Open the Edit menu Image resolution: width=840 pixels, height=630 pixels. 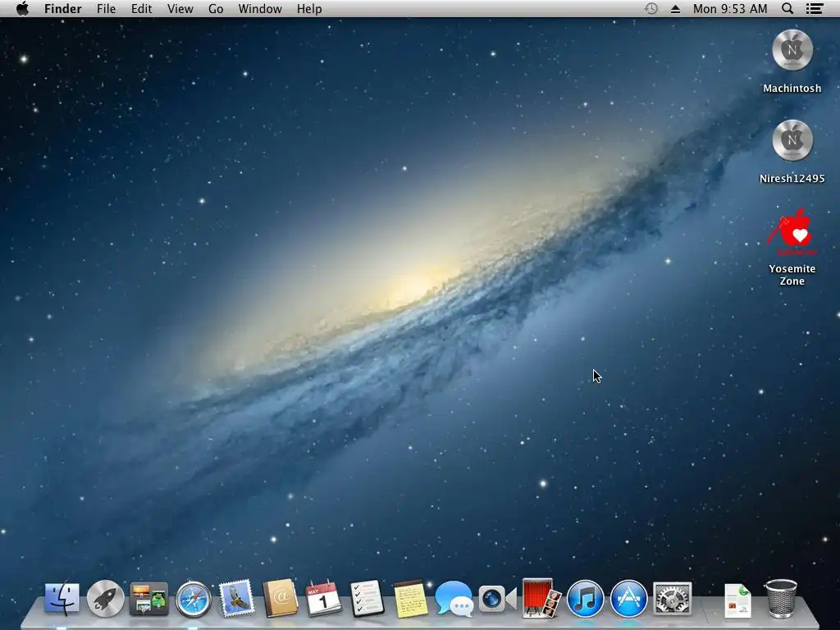(141, 8)
